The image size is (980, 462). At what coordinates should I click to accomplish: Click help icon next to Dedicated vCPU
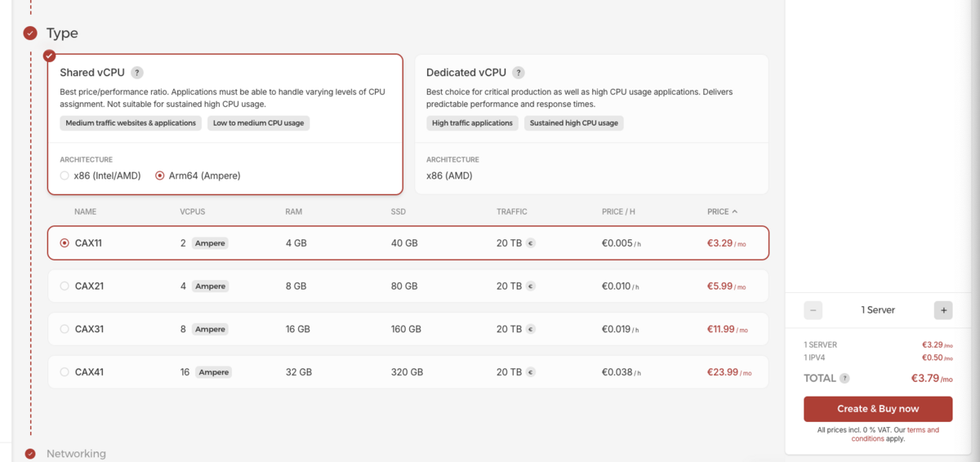(519, 73)
